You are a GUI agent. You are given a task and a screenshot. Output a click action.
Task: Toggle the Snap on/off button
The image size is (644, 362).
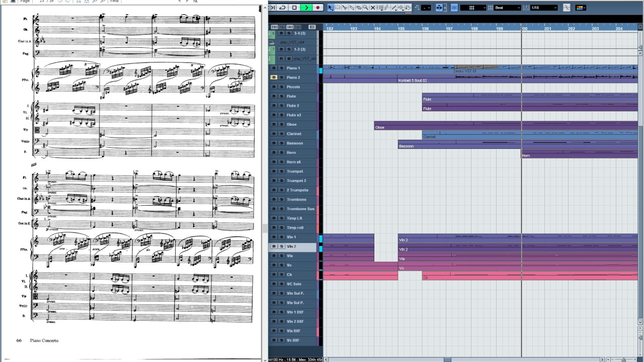point(454,8)
